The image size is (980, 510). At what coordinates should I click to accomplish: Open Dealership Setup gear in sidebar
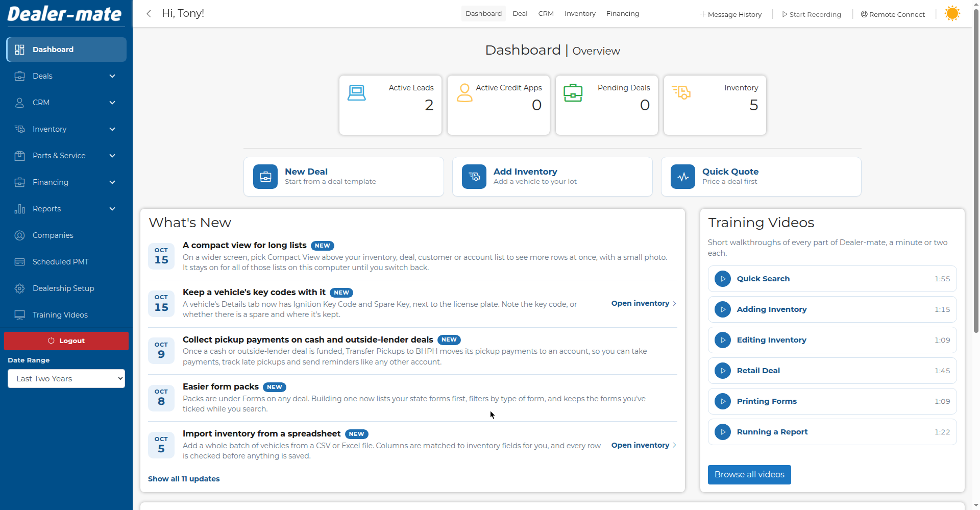66,288
